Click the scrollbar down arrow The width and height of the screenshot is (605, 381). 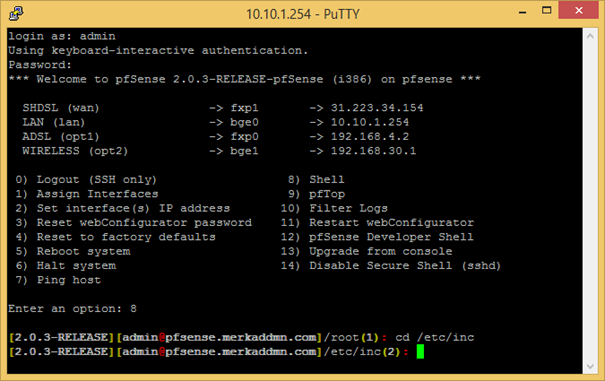pos(590,366)
